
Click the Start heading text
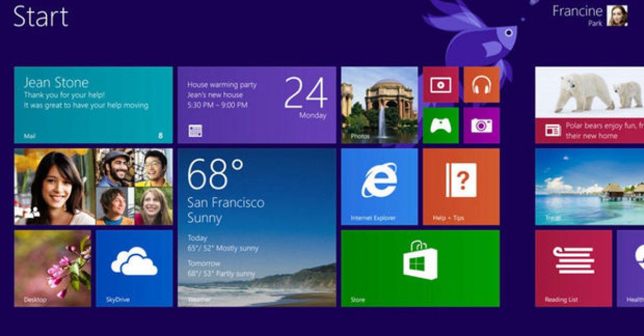41,16
